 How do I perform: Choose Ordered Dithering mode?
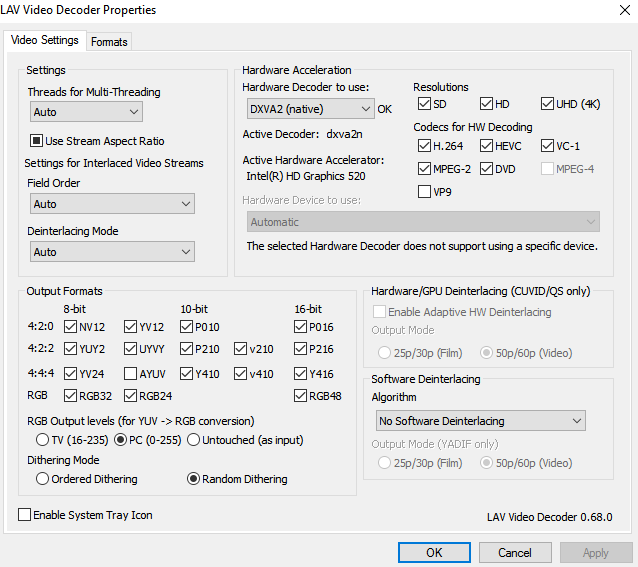pos(42,479)
